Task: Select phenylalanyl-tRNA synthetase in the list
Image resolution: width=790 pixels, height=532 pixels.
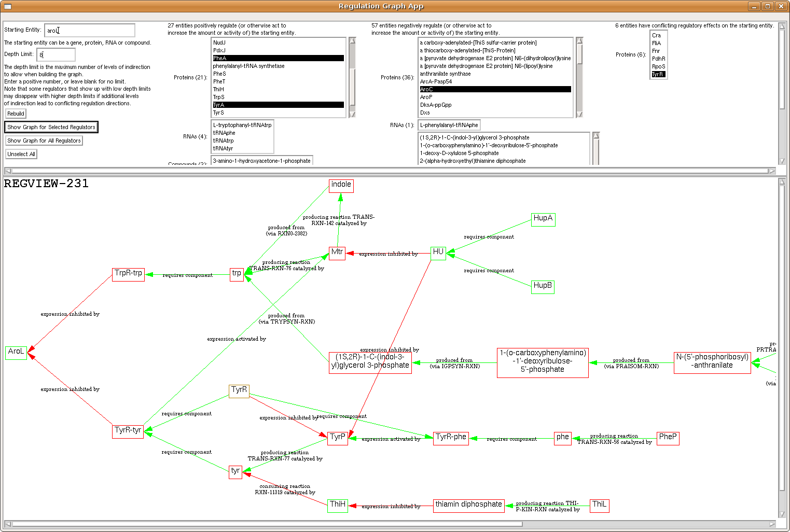Action: [278, 66]
